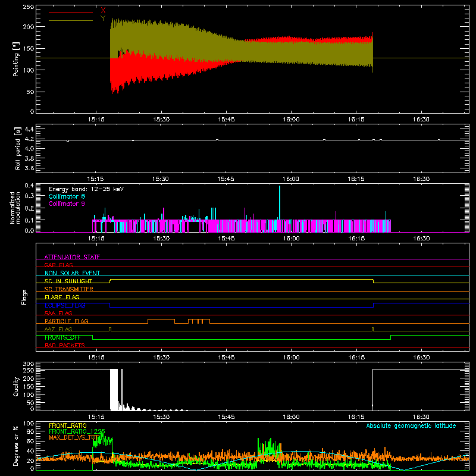Image resolution: width=476 pixels, height=476 pixels.
Task: Select the SC_IN_SUNLIGHT flag label
Action: point(68,281)
